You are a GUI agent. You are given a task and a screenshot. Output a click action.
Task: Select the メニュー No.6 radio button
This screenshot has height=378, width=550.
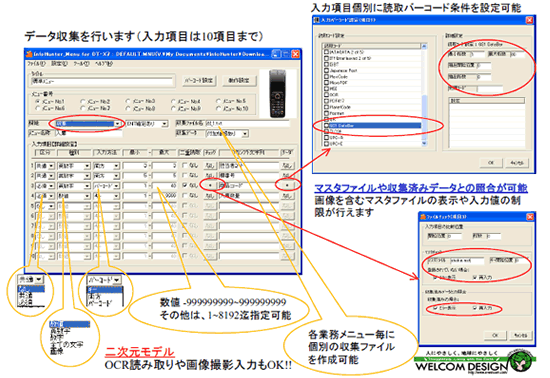[38, 108]
